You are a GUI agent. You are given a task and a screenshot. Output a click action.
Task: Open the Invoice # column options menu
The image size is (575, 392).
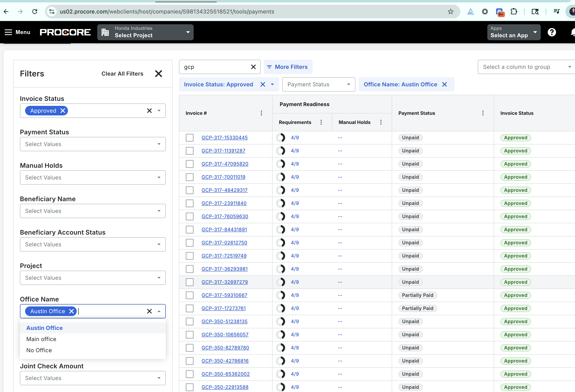point(261,113)
